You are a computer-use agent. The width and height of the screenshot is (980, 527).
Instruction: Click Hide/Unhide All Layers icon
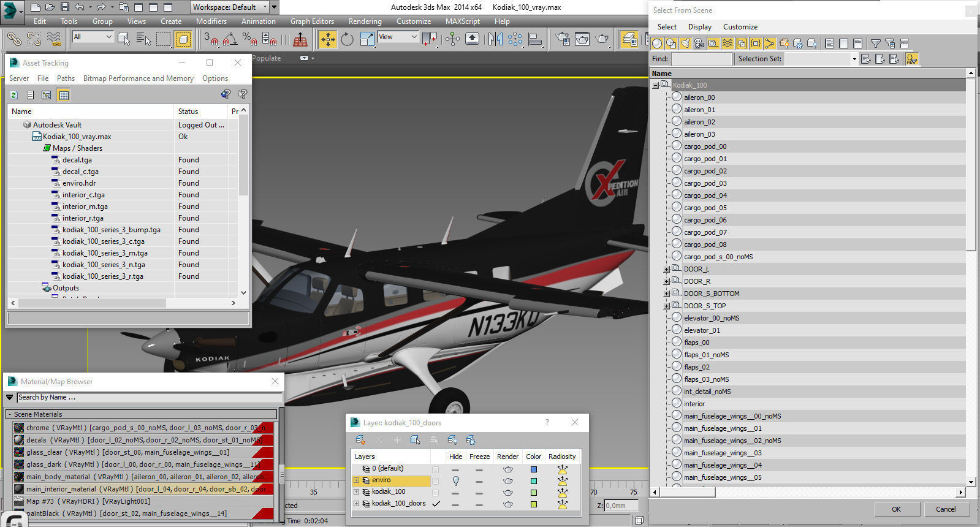pos(452,440)
